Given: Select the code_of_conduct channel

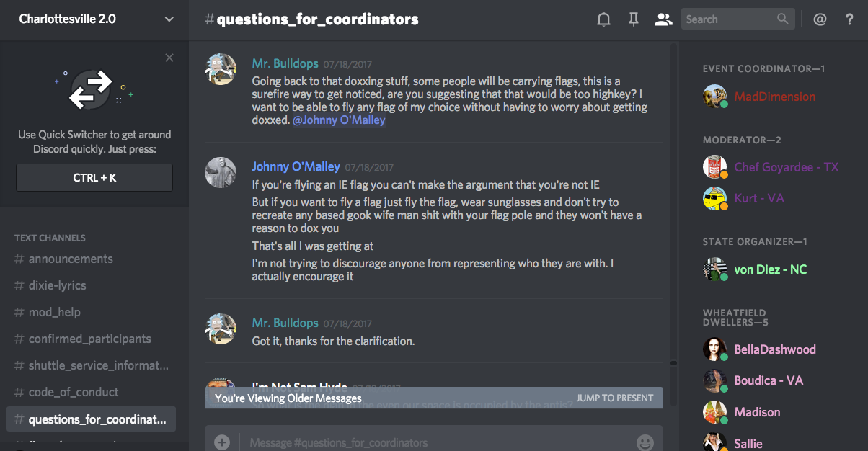Looking at the screenshot, I should tap(74, 392).
